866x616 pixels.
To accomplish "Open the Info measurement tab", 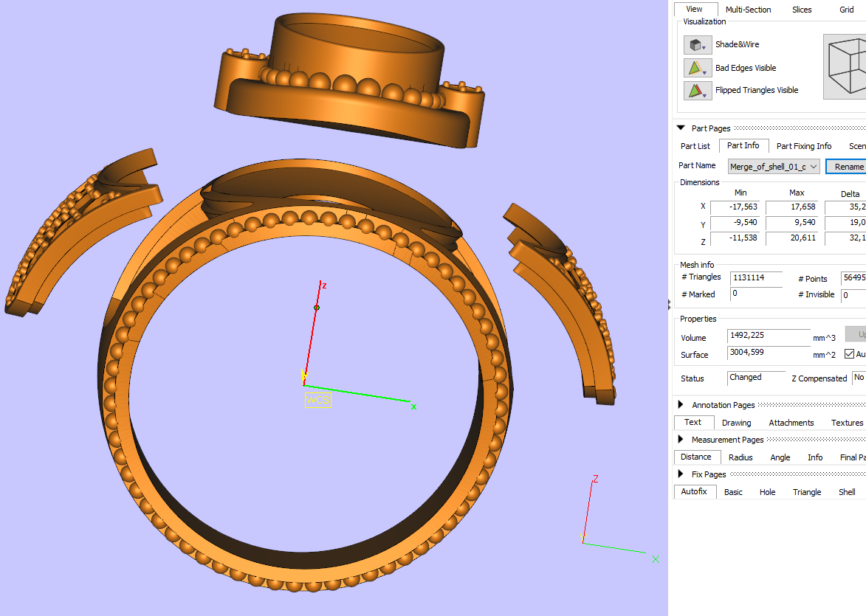I will (814, 457).
